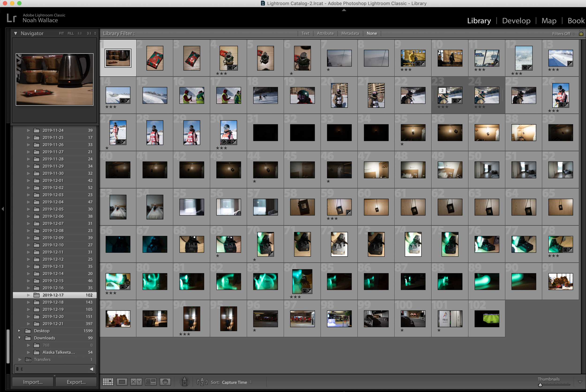
Task: Enable the Attribute library filter
Action: click(325, 33)
